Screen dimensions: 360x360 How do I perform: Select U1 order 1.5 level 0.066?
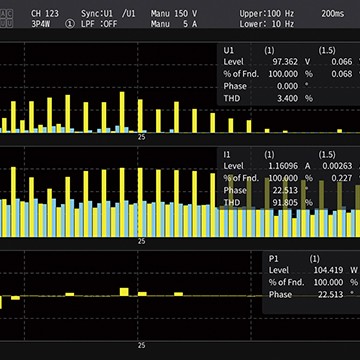tap(342, 62)
